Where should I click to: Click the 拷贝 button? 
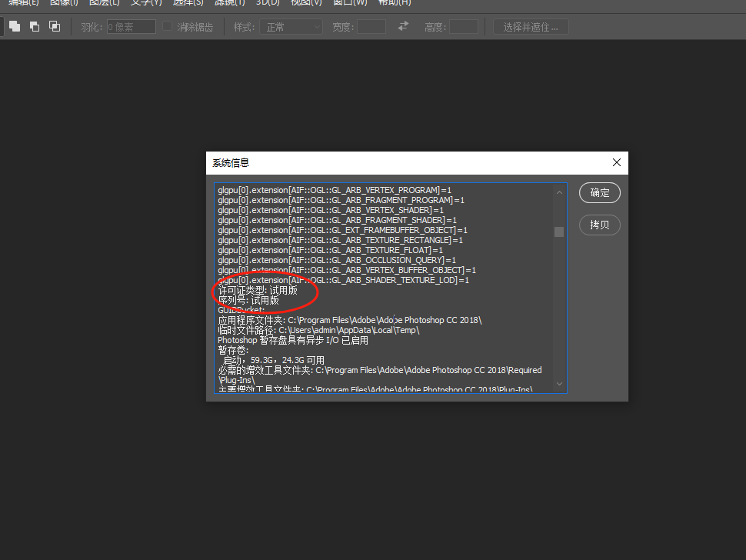(x=599, y=225)
